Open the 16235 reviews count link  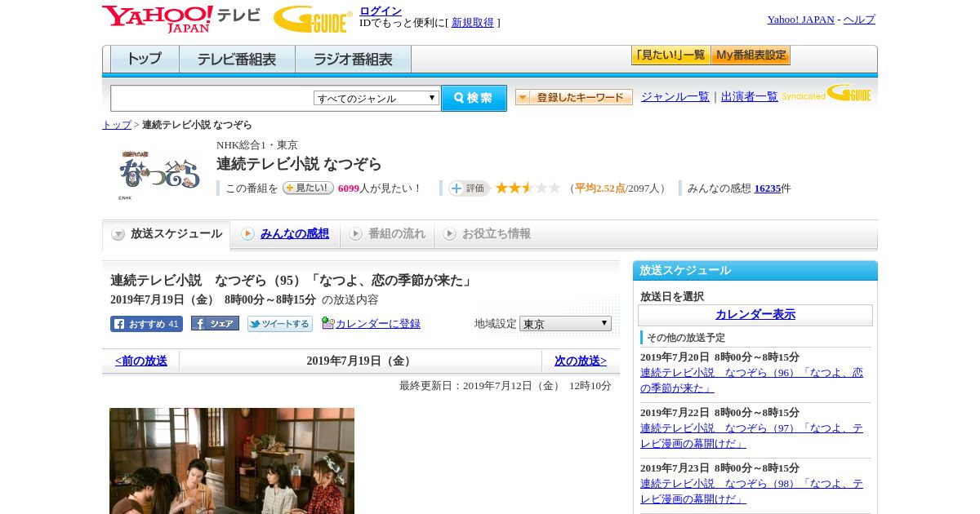768,188
